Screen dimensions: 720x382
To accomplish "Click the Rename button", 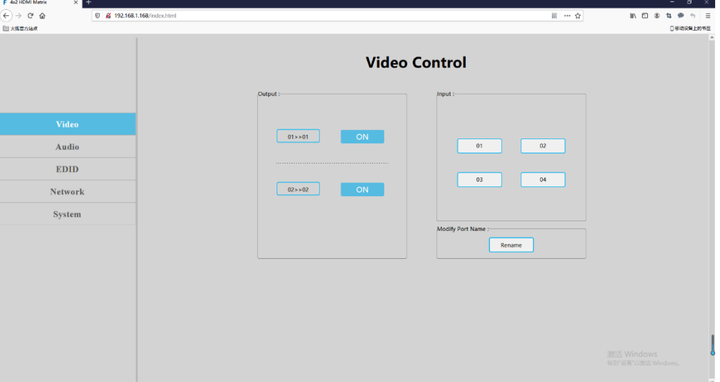I will (x=511, y=245).
